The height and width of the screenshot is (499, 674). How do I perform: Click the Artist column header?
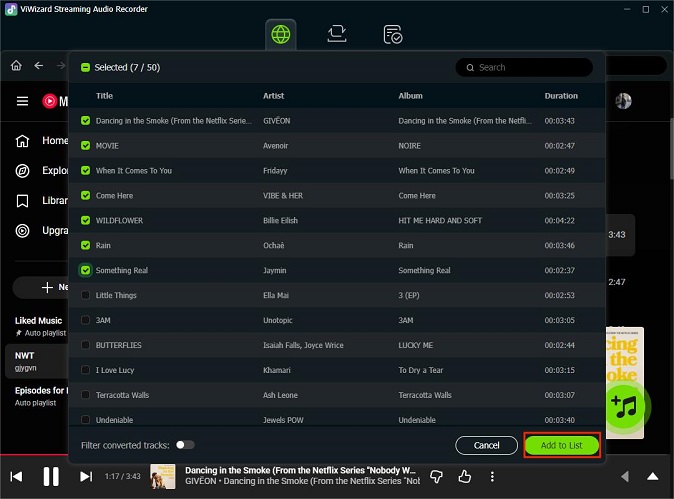(273, 96)
